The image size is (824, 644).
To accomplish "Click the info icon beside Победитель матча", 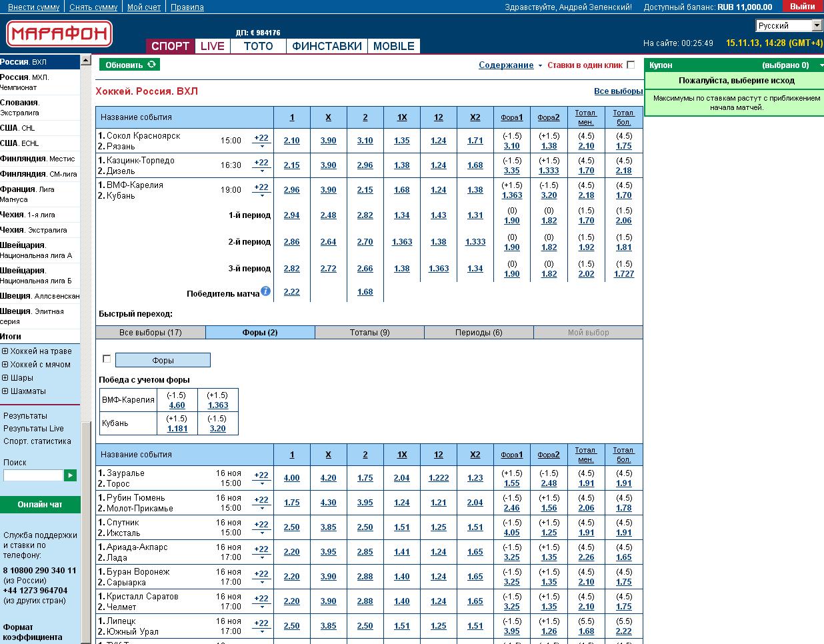I will [266, 291].
